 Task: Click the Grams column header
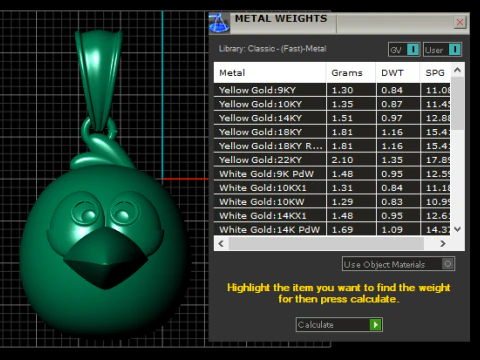(351, 73)
